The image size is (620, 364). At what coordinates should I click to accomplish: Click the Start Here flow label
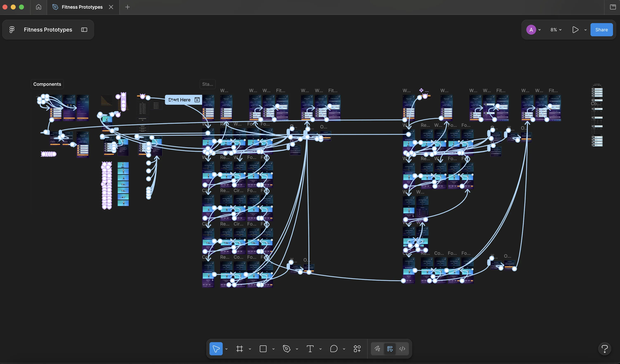tap(179, 100)
